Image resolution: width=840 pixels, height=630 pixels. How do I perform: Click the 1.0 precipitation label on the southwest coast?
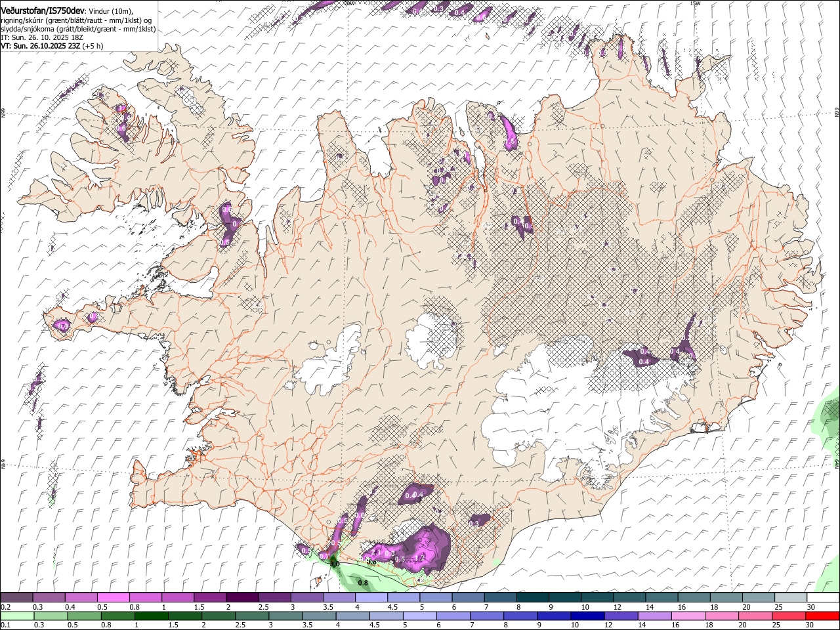point(335,564)
